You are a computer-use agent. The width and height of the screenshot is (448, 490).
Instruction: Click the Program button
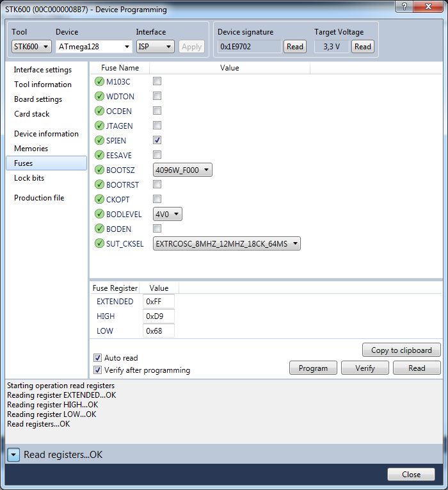(x=313, y=368)
